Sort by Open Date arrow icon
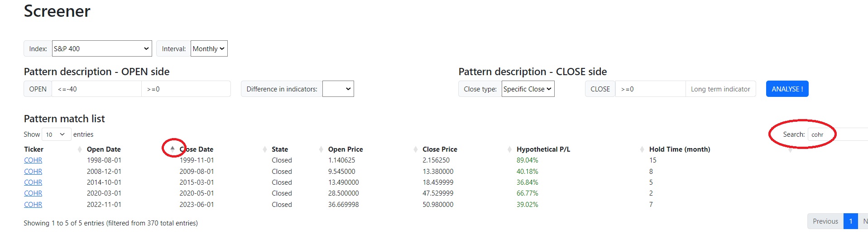Image resolution: width=868 pixels, height=249 pixels. 172,149
